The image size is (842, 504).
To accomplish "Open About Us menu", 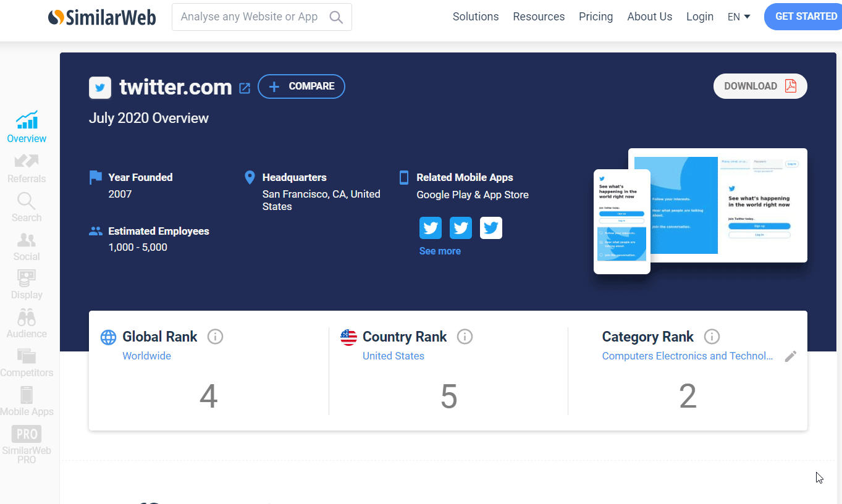I will (650, 17).
